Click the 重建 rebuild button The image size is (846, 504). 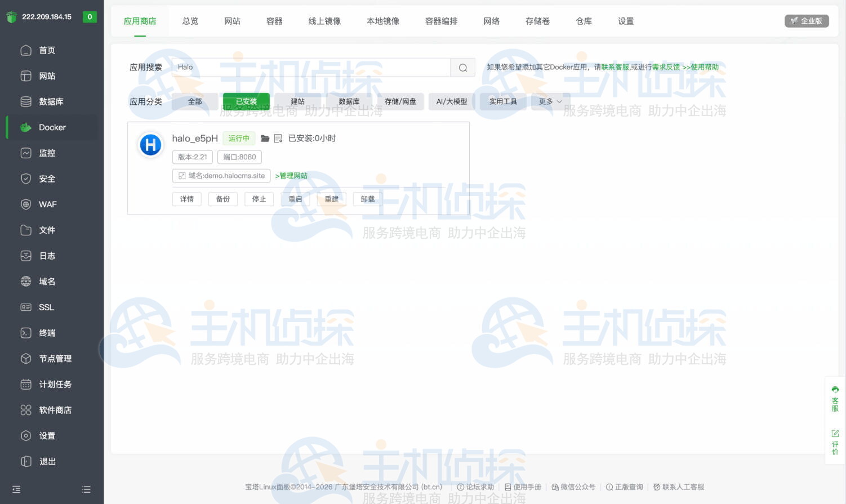click(332, 199)
